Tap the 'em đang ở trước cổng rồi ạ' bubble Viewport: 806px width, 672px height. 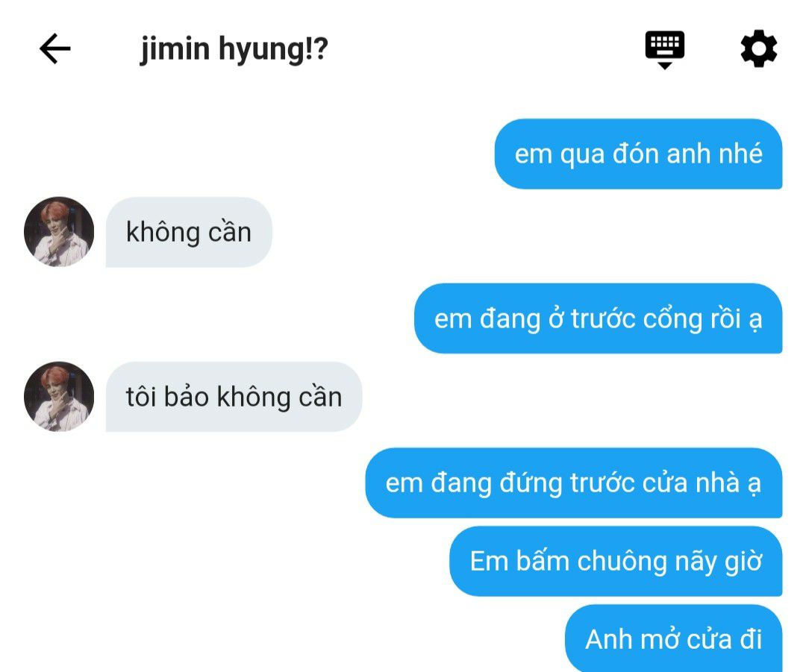click(599, 318)
